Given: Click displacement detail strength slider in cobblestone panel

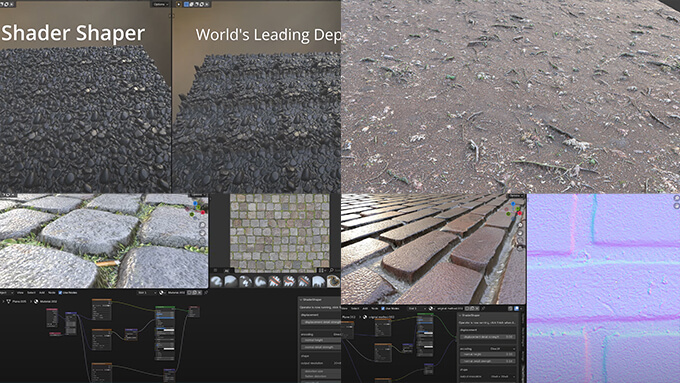Looking at the screenshot, I should (x=321, y=322).
